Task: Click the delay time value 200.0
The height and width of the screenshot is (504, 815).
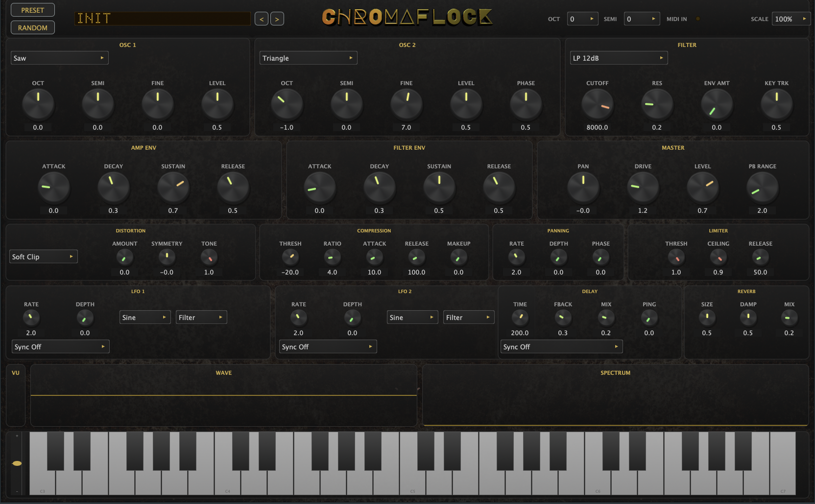Action: [520, 333]
